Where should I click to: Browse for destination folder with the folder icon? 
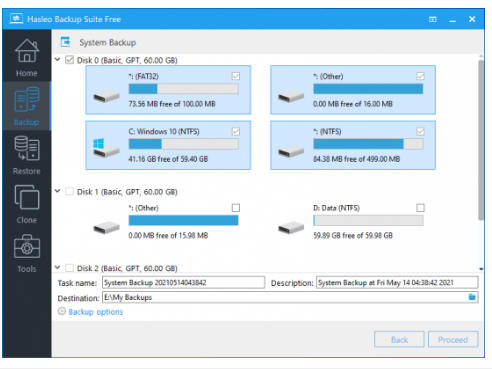[472, 297]
